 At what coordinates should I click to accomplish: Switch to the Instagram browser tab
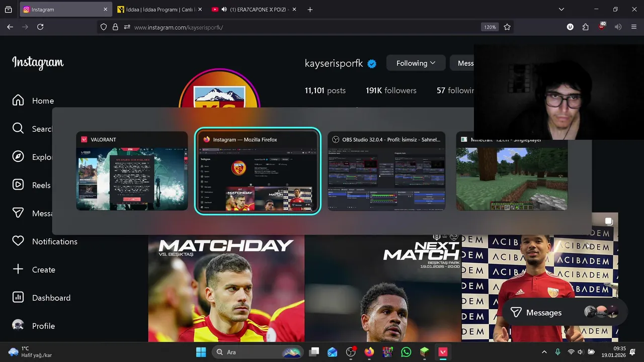[x=64, y=10]
